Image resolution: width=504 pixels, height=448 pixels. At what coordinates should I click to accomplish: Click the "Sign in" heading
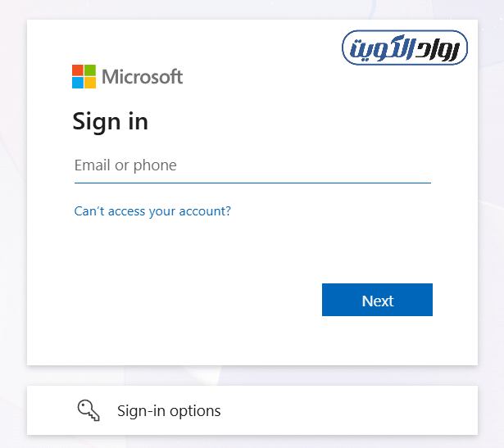click(x=110, y=121)
